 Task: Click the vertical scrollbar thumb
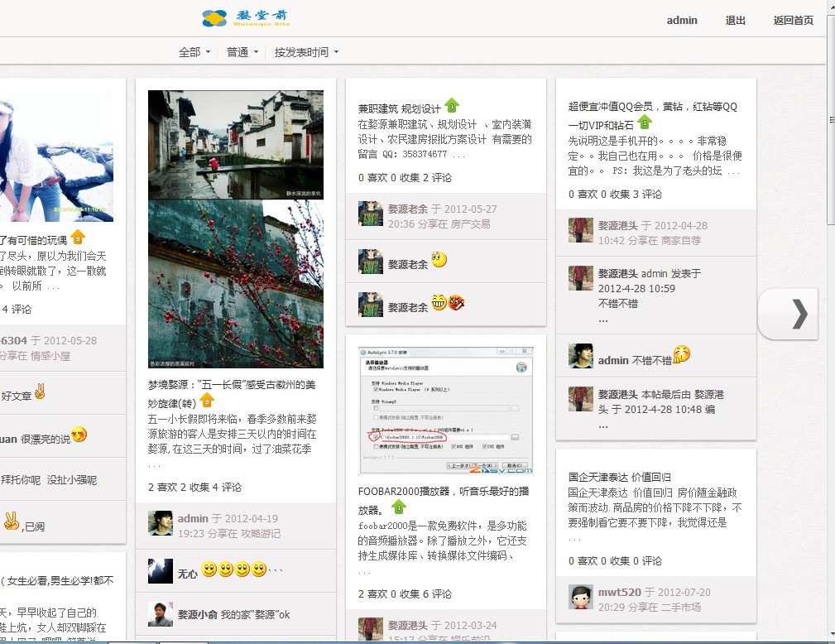click(831, 120)
